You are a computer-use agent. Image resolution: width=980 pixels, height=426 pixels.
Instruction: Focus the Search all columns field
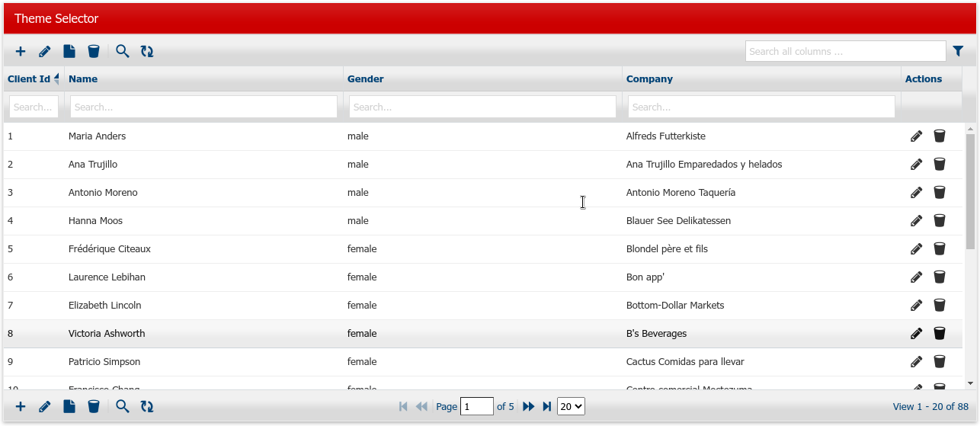(845, 52)
